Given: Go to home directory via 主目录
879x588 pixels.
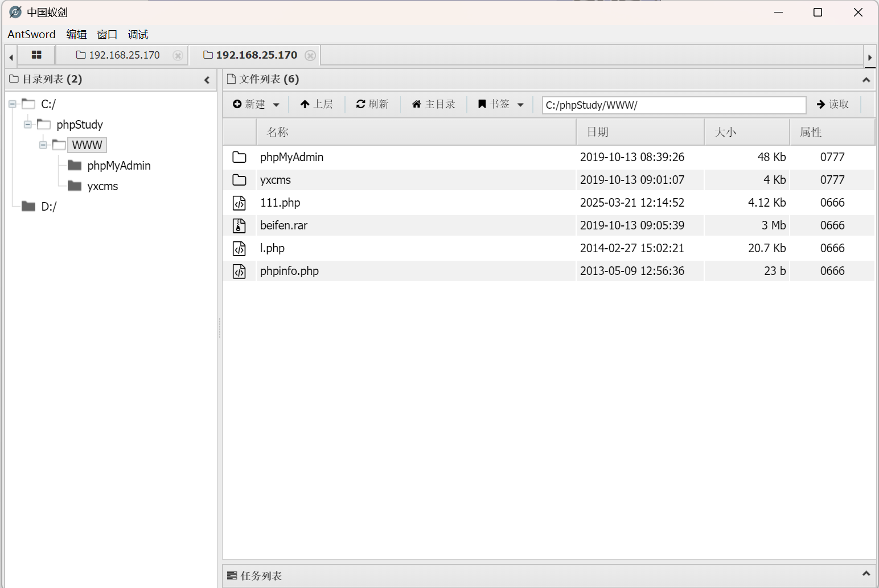Looking at the screenshot, I should point(434,104).
